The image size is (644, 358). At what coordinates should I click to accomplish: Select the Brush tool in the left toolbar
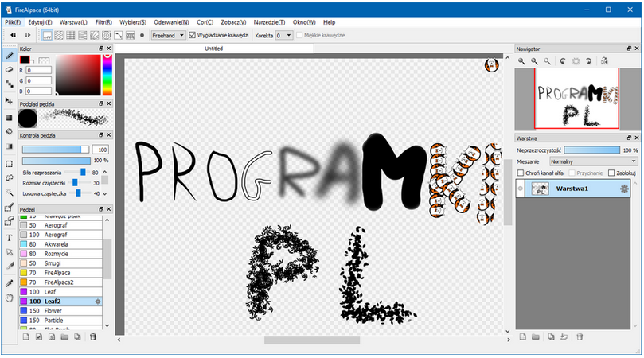(9, 56)
